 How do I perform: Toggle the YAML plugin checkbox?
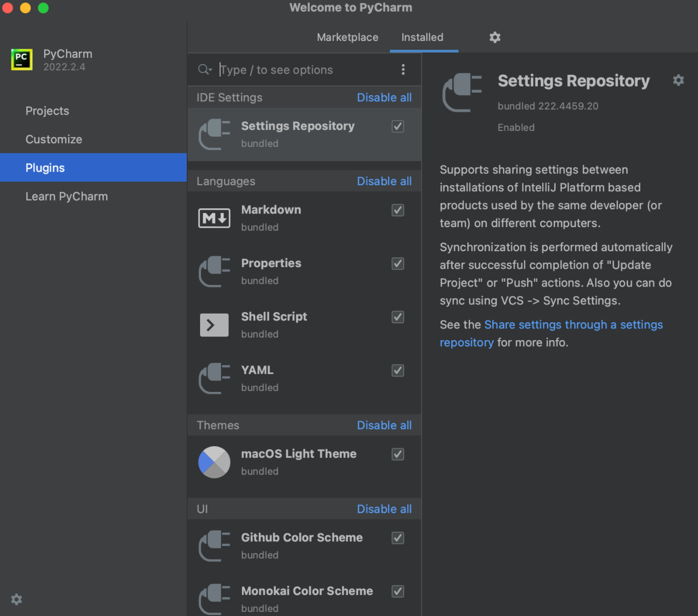(x=398, y=370)
